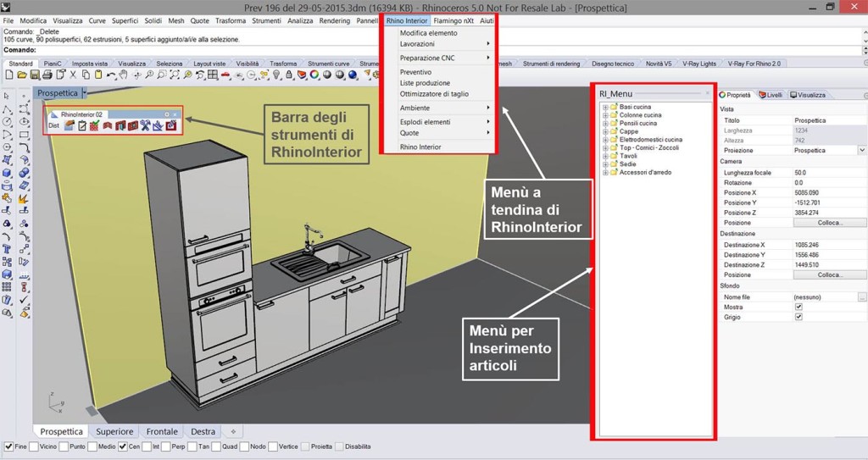Open the color wheel icon in Standard toolbar
This screenshot has height=460, width=868.
[x=314, y=75]
